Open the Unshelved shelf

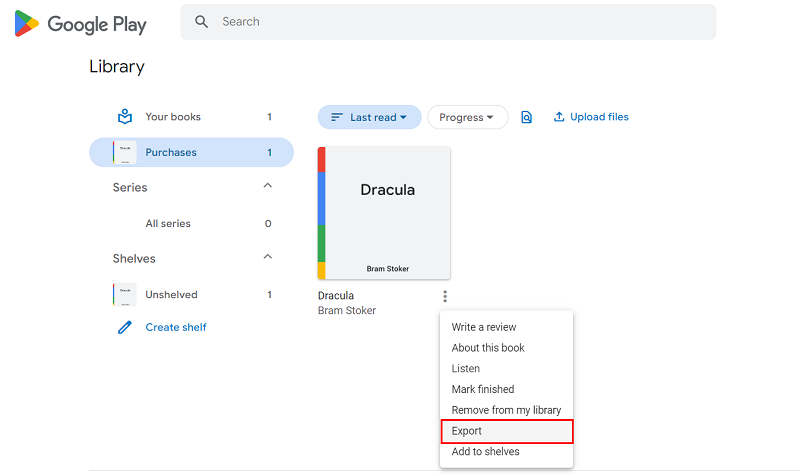pos(171,295)
